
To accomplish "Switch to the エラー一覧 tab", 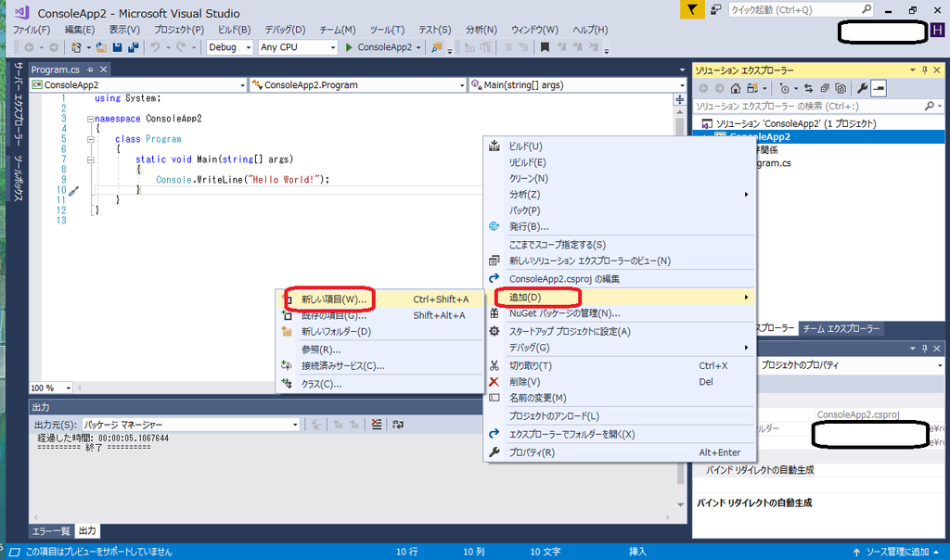I will coord(51,531).
